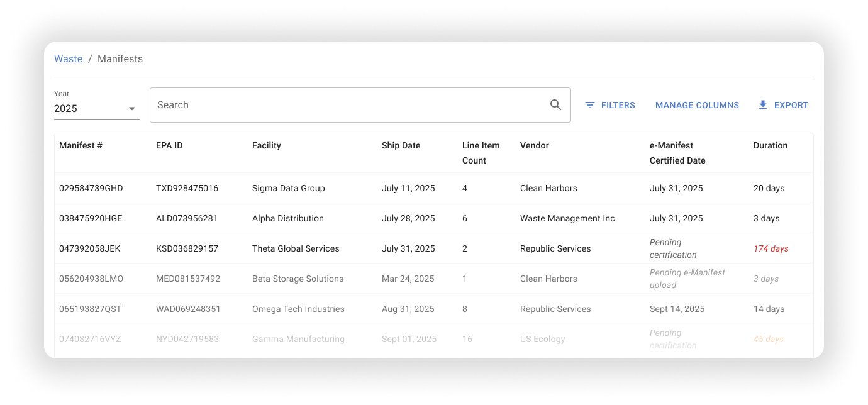Open the Year dropdown arrow
The width and height of the screenshot is (868, 405).
[132, 109]
